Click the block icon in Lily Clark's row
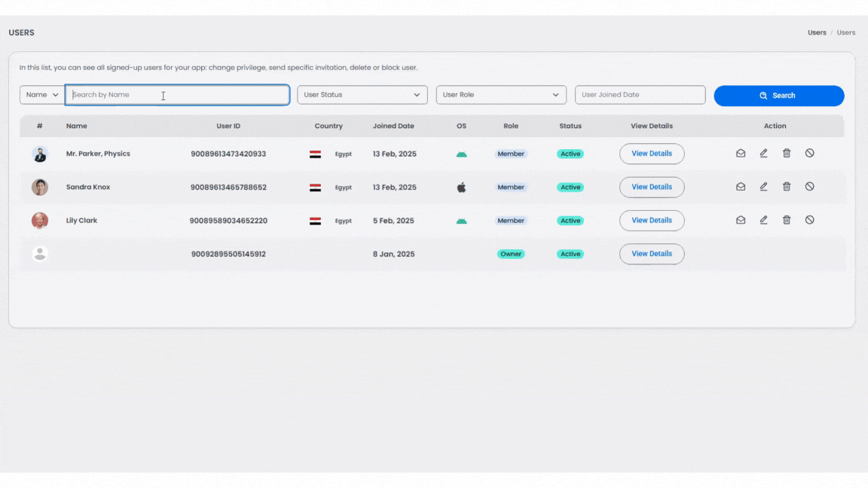The height and width of the screenshot is (488, 868). click(x=809, y=220)
